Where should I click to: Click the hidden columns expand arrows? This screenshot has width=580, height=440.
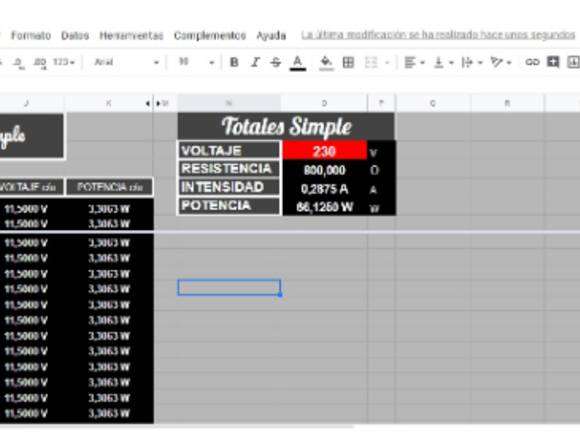coord(153,104)
